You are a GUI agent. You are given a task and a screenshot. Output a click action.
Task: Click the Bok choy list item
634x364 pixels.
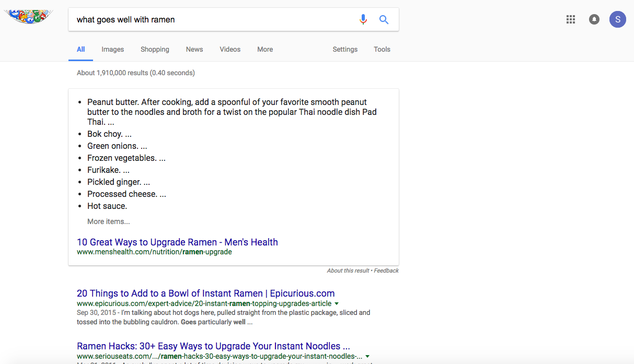[x=109, y=134]
